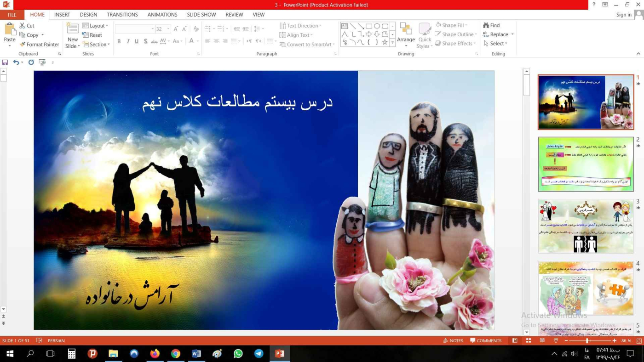Image resolution: width=644 pixels, height=362 pixels.
Task: Toggle the NOTES pane in status bar
Action: click(x=453, y=341)
